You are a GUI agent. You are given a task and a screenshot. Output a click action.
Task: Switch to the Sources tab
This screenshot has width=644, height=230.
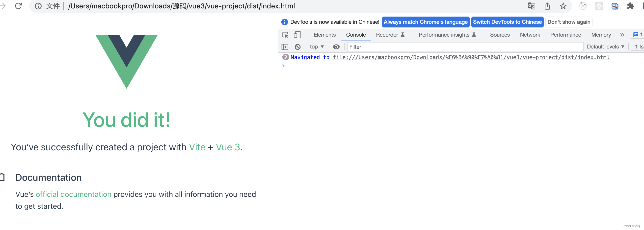(x=500, y=35)
